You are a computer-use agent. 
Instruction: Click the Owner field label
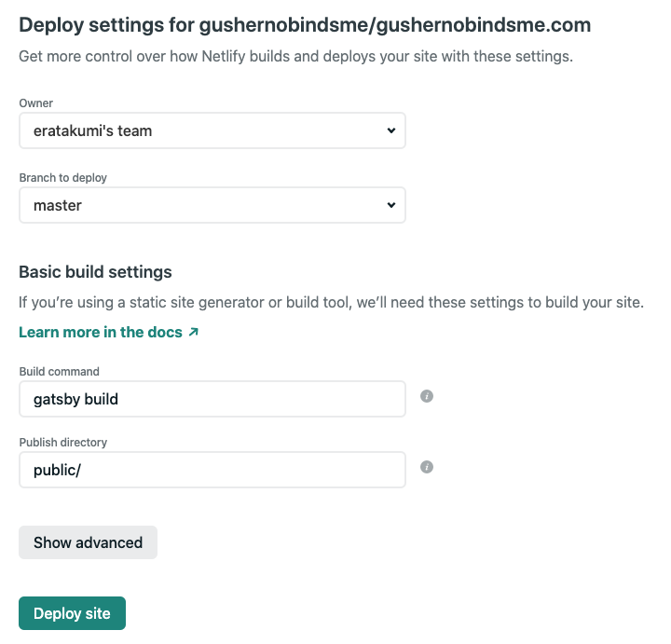[x=36, y=103]
